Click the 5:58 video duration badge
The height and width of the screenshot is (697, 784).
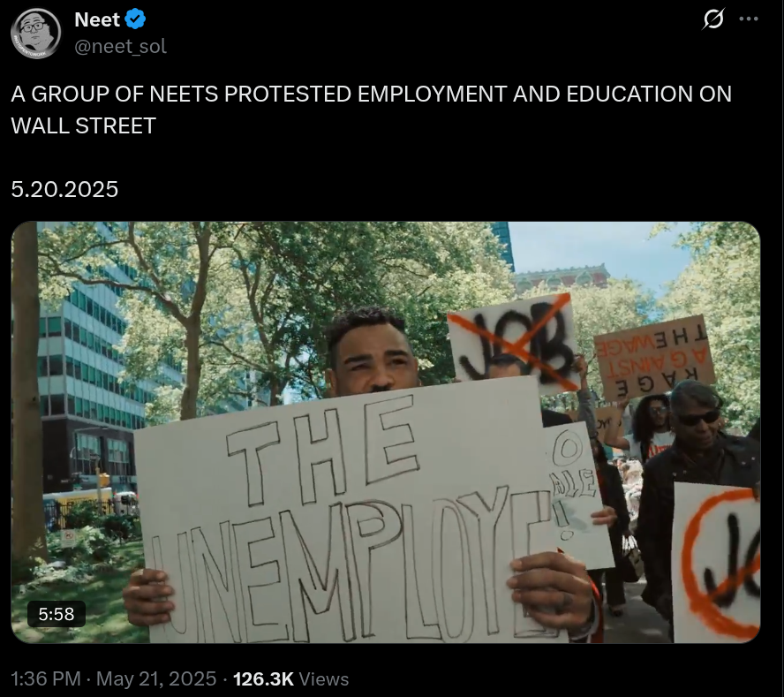(x=57, y=614)
